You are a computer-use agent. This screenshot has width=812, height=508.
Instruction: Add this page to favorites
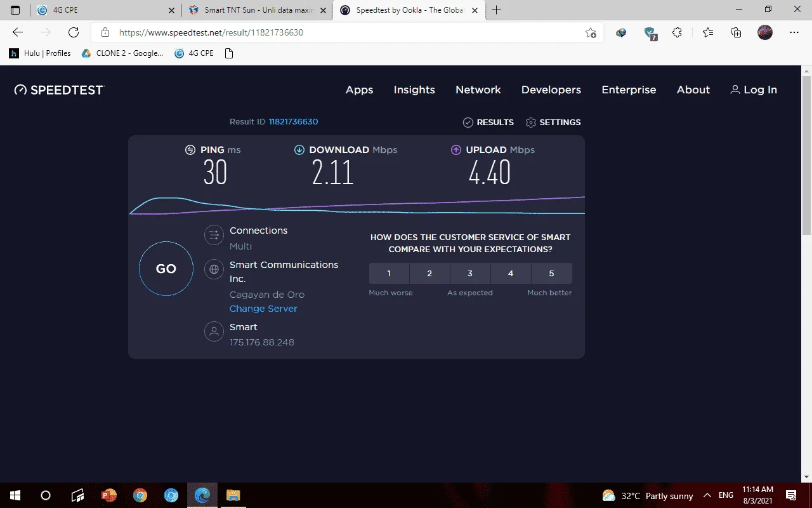tap(591, 32)
